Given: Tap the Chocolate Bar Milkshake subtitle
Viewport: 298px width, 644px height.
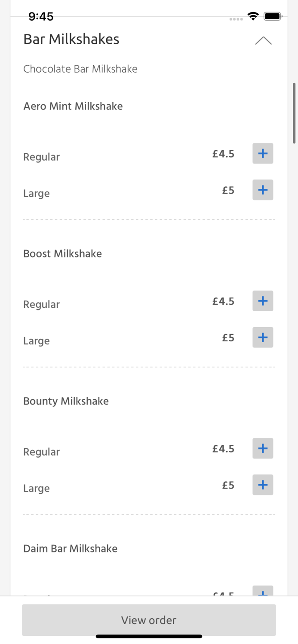Looking at the screenshot, I should pos(80,69).
